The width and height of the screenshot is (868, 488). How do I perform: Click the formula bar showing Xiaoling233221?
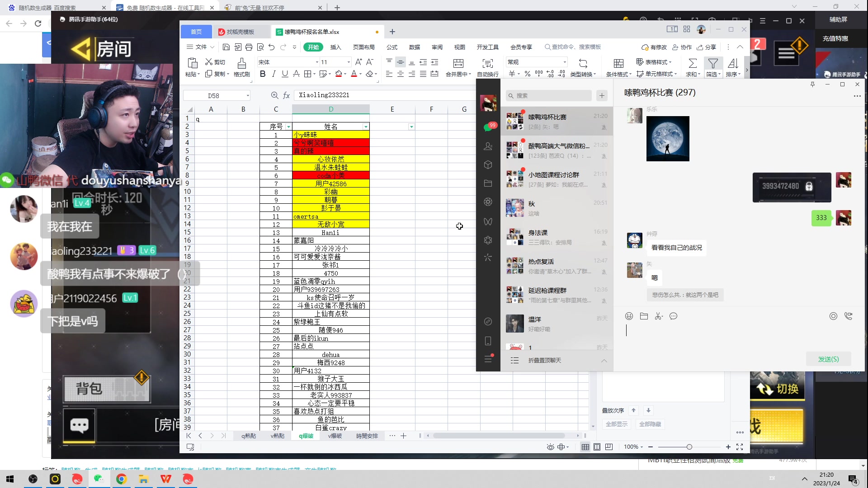(x=384, y=95)
